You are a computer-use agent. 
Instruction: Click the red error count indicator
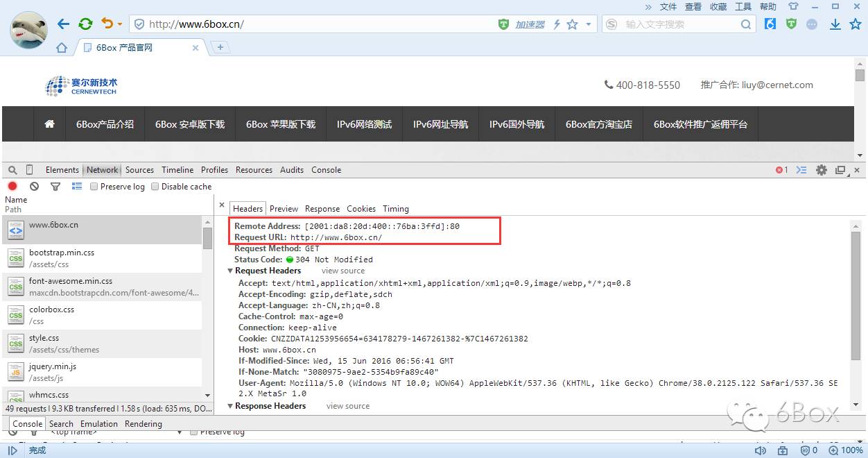pos(781,170)
